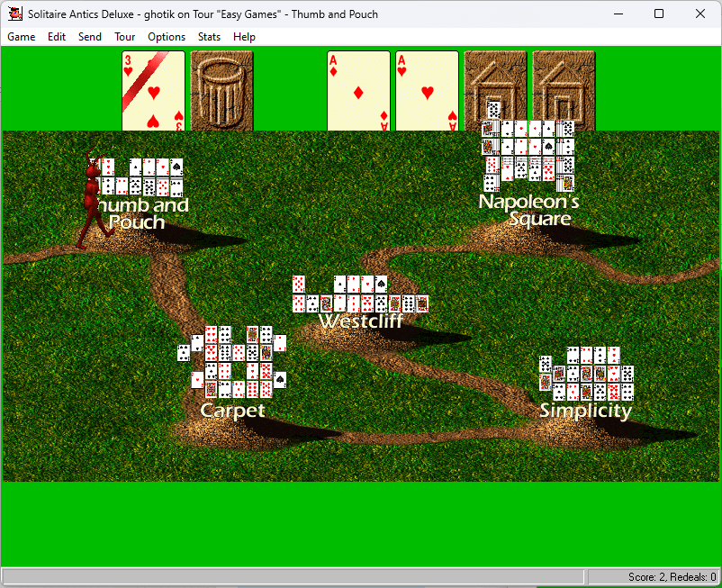Click the fourth foundation house slot
The image size is (722, 588).
pos(564,91)
